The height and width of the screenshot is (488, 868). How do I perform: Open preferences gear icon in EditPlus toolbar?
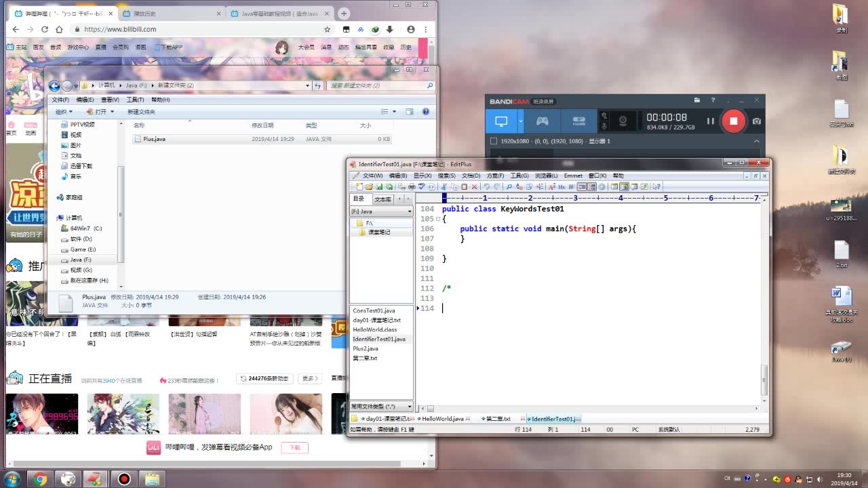tap(602, 186)
